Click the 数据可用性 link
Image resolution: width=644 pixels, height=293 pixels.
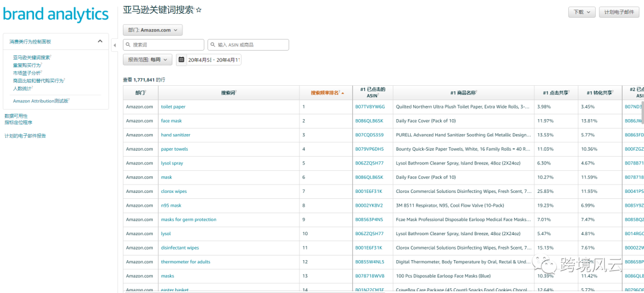[x=16, y=116]
